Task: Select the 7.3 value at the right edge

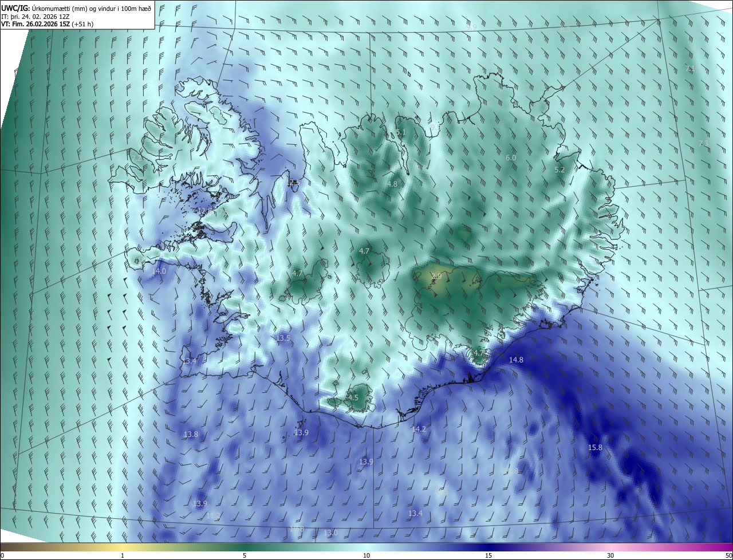Action: [x=703, y=143]
